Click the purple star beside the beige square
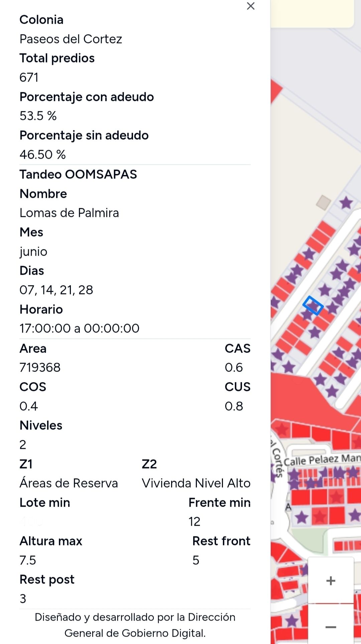The image size is (361, 644). coord(346,203)
